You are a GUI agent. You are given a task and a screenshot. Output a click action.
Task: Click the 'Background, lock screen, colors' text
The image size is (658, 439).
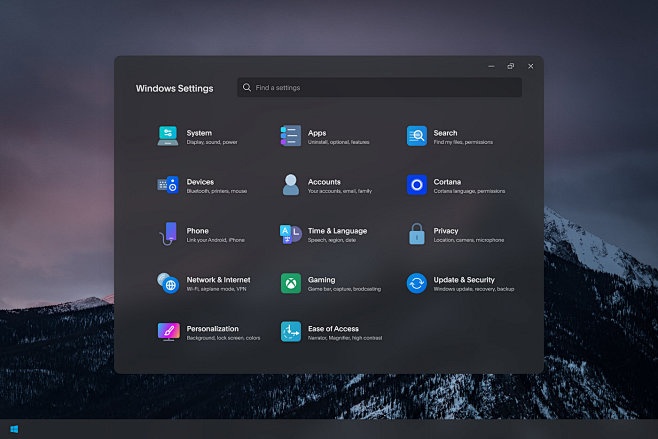point(223,338)
